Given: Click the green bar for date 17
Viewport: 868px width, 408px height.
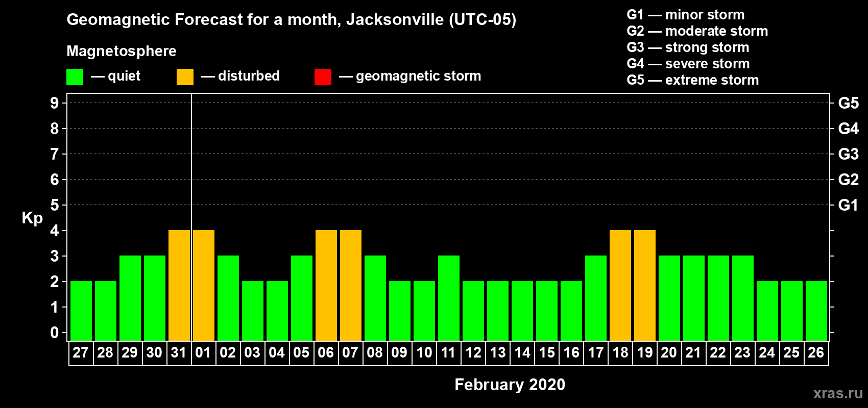Looking at the screenshot, I should (x=596, y=298).
